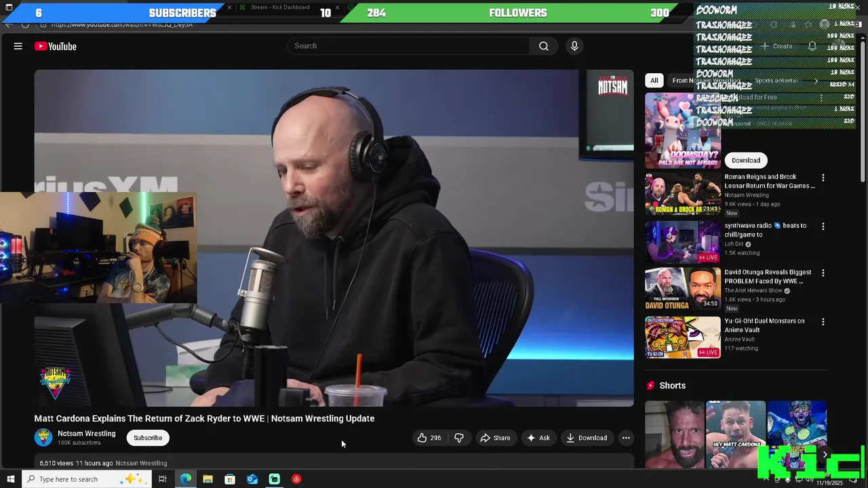
Task: Open Task View on taskbar
Action: coord(163,479)
